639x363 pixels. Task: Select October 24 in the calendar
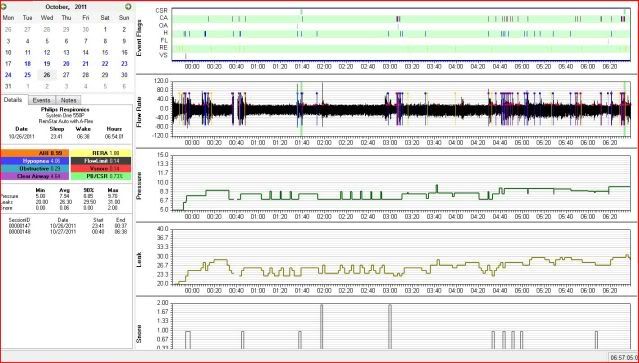coord(8,75)
